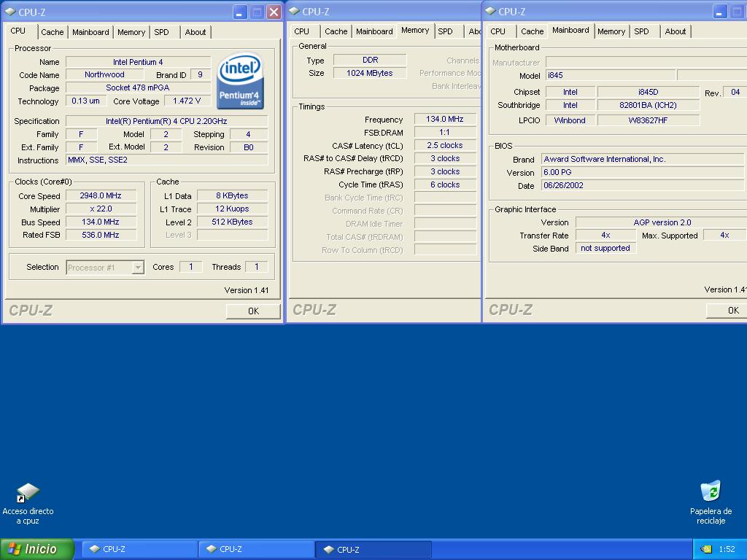Click the Level 2 cache value 512 KBytes
Viewport: 747px width, 560px height.
click(x=233, y=222)
